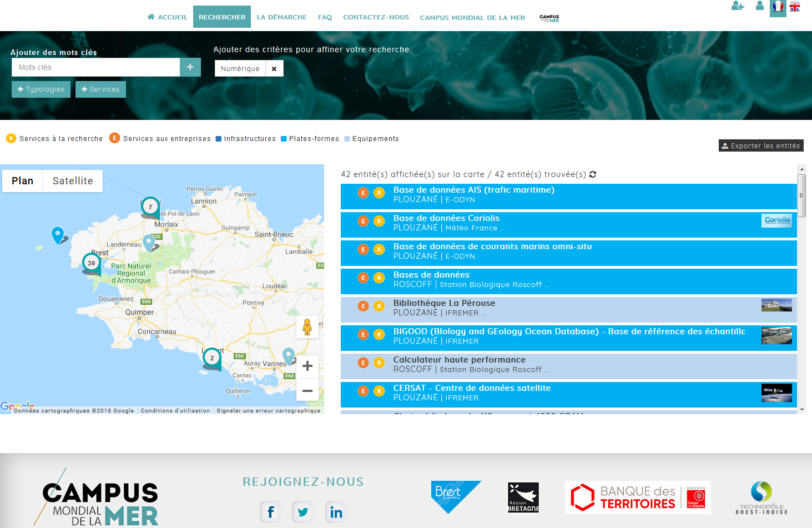Click the small Campus Mer logo in navbar
This screenshot has height=528, width=812.
pos(549,18)
